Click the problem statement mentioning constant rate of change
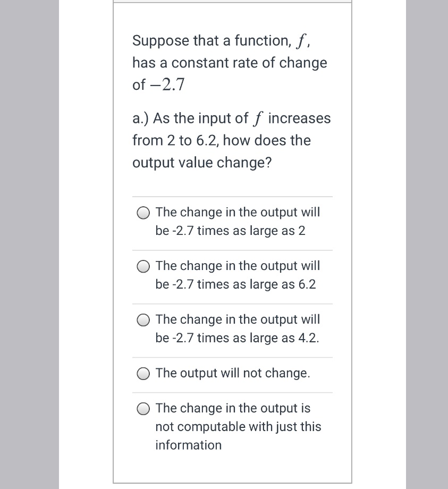This screenshot has width=448, height=489. pyautogui.click(x=230, y=62)
